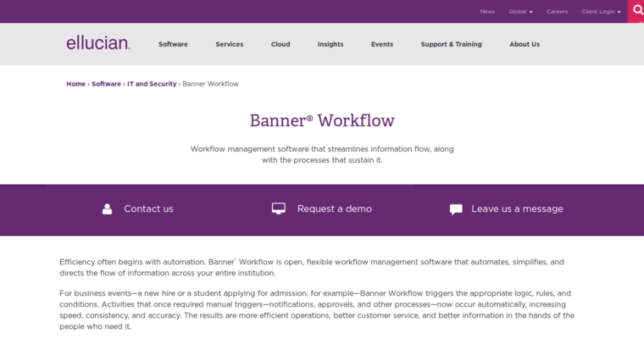Click the speech bubble message icon
644x339 pixels.
[456, 209]
